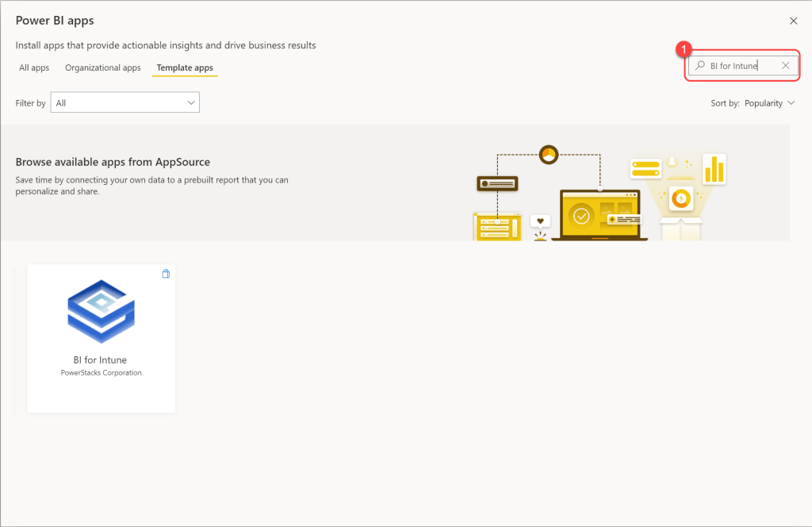The height and width of the screenshot is (527, 812).
Task: Click the heart speech bubble icon
Action: tap(541, 221)
